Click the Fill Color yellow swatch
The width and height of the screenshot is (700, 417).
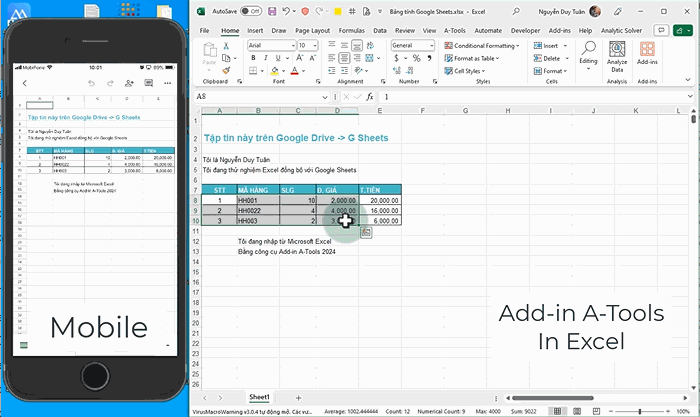[x=275, y=71]
